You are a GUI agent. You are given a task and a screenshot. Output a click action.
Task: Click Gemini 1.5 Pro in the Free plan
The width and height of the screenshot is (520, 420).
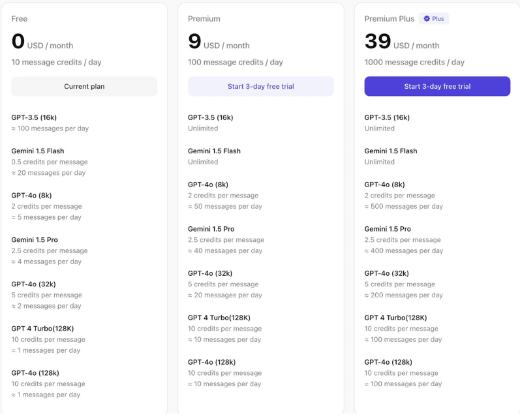(x=35, y=239)
